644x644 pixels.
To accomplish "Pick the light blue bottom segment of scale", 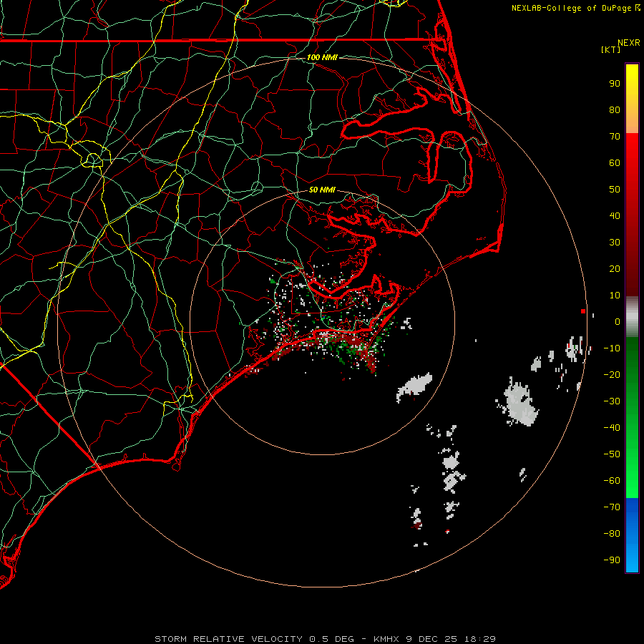I will (x=632, y=559).
